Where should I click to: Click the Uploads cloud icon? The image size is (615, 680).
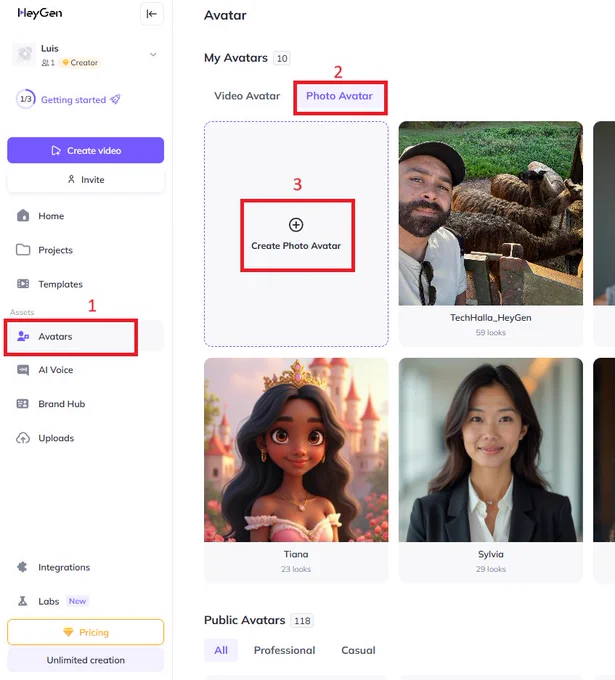click(x=23, y=438)
